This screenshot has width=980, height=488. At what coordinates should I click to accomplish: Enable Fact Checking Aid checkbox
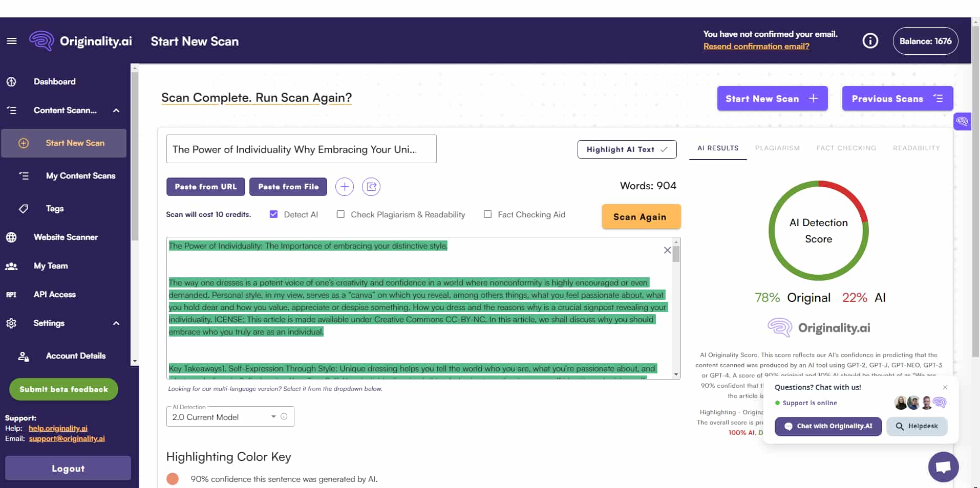click(x=487, y=214)
